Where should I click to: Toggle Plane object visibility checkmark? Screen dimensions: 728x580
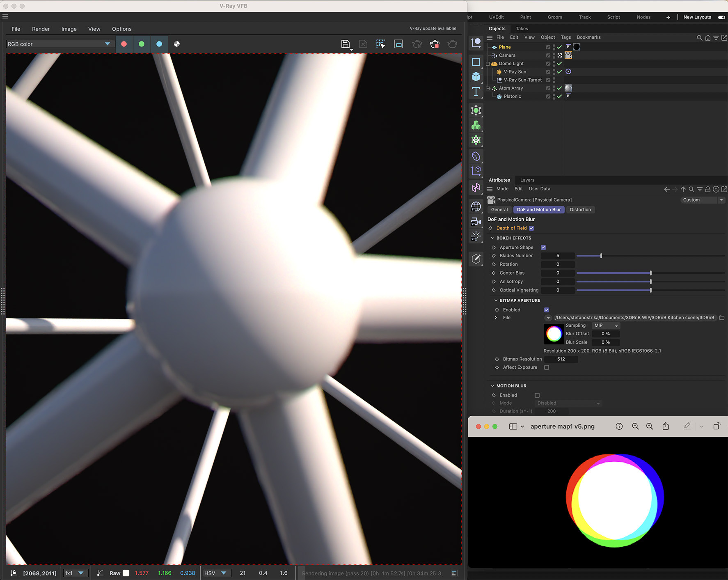point(559,47)
